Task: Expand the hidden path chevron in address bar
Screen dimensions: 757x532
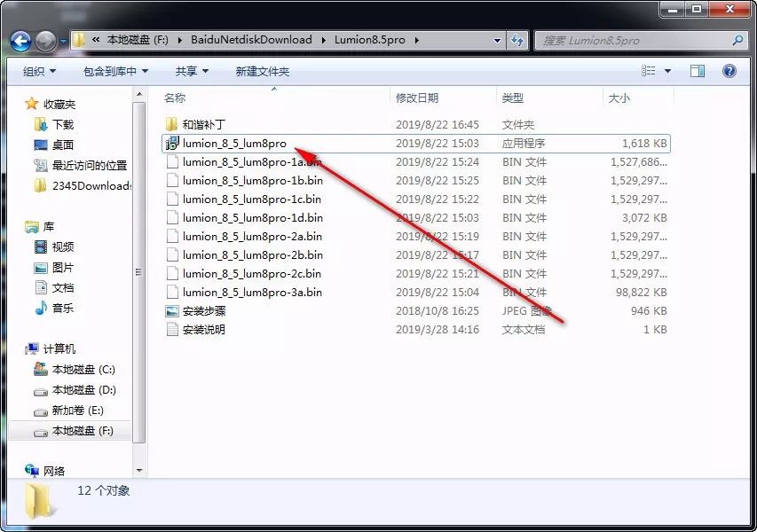Action: [x=96, y=40]
